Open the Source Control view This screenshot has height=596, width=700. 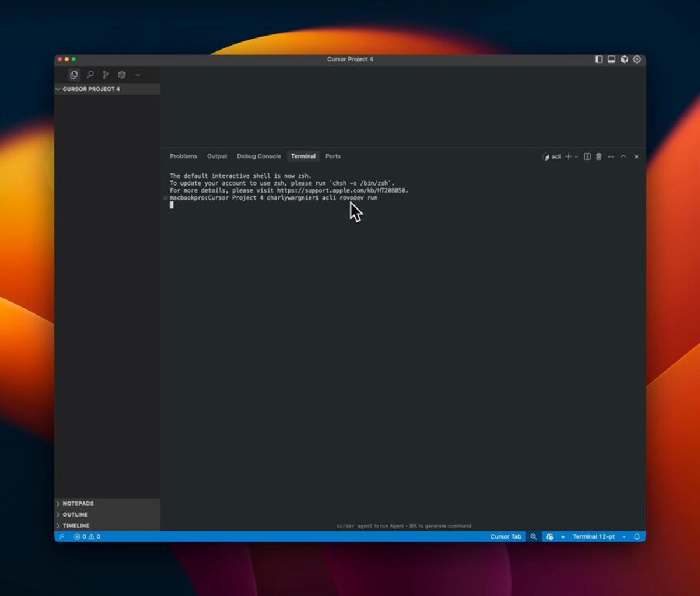pyautogui.click(x=106, y=75)
